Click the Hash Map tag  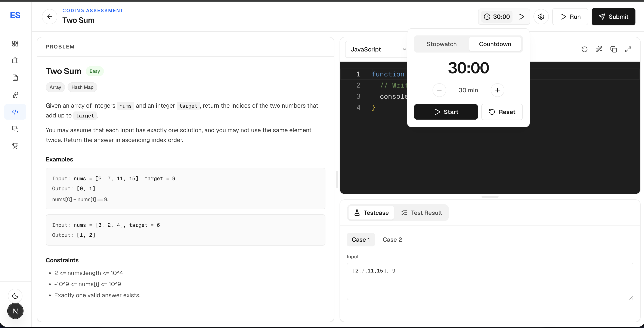point(82,87)
